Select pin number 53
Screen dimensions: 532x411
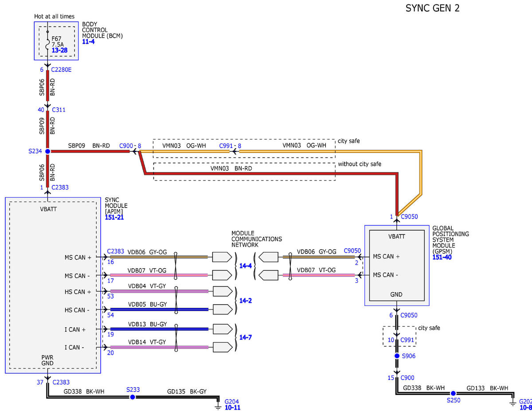(110, 296)
